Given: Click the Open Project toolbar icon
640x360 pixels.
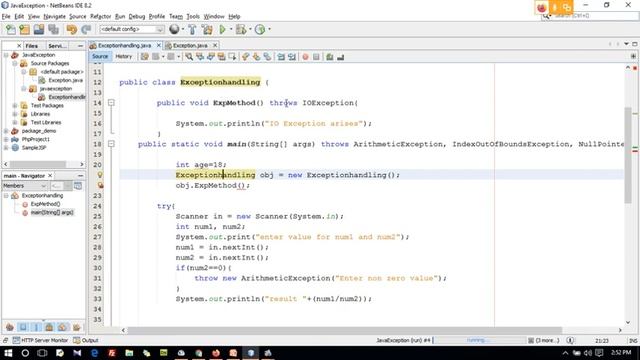Looking at the screenshot, I should pos(39,29).
